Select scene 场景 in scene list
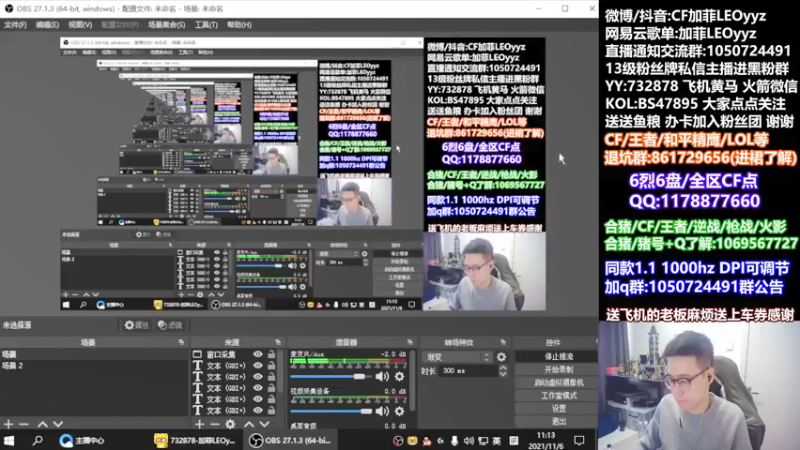The height and width of the screenshot is (450, 800). point(94,354)
